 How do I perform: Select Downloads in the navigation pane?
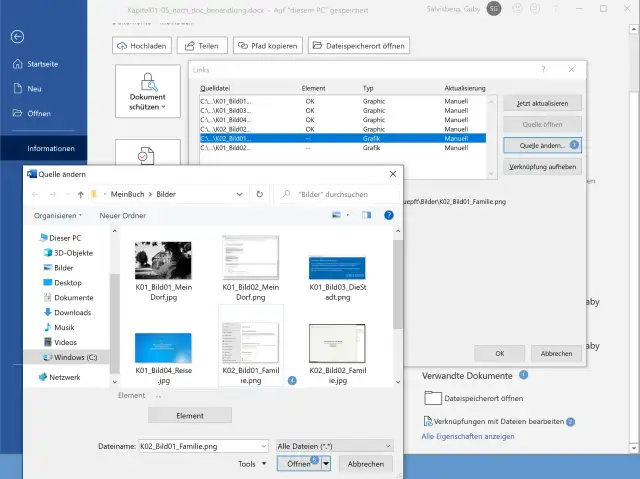pos(72,312)
